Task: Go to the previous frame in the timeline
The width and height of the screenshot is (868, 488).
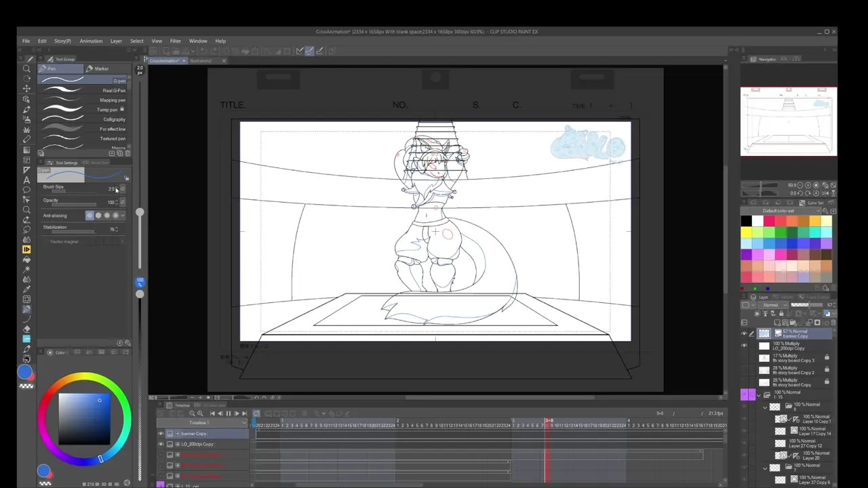Action: [x=220, y=413]
